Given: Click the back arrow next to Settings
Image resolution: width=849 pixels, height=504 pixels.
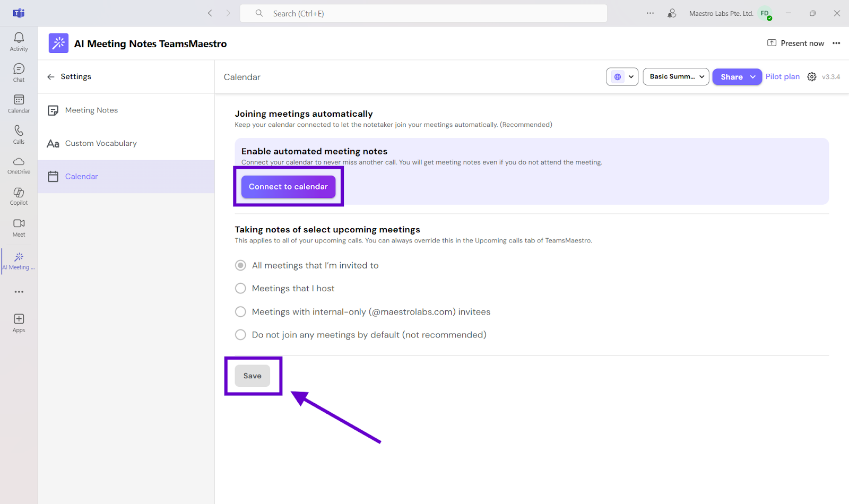Looking at the screenshot, I should point(51,77).
